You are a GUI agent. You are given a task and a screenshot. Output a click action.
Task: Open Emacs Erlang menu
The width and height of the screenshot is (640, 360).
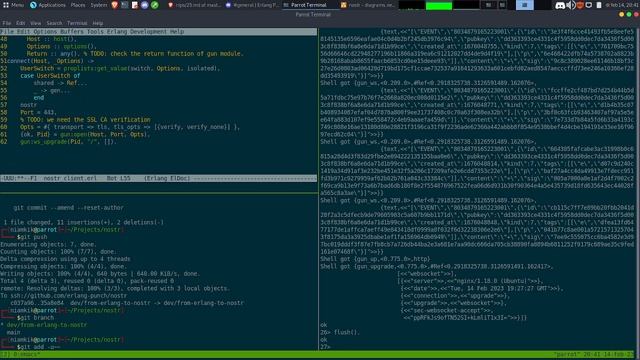(x=117, y=31)
